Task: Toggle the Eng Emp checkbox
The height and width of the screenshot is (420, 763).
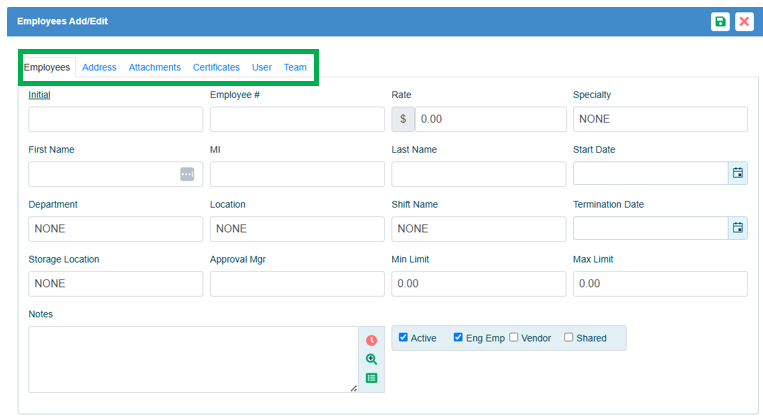Action: click(458, 338)
